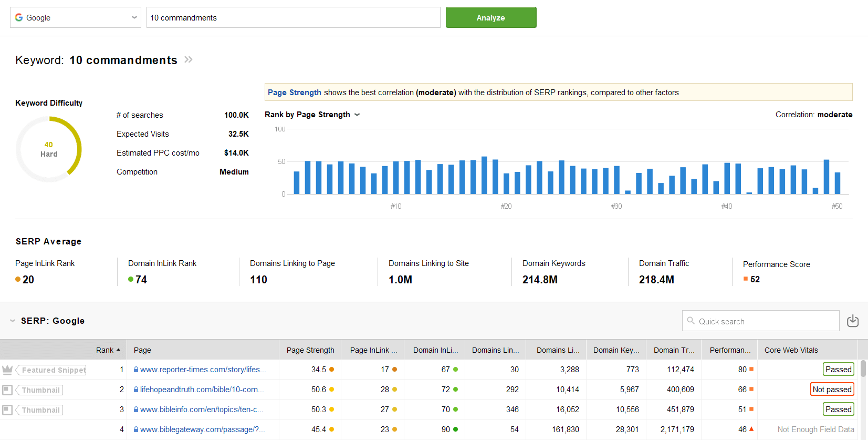Image resolution: width=868 pixels, height=440 pixels.
Task: Sort by Page Strength column header
Action: 310,350
